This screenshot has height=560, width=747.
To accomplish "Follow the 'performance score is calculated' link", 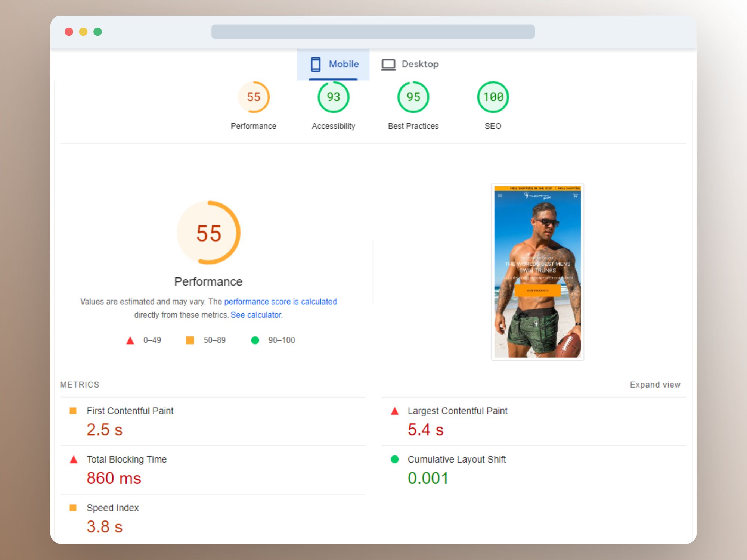I will point(280,302).
